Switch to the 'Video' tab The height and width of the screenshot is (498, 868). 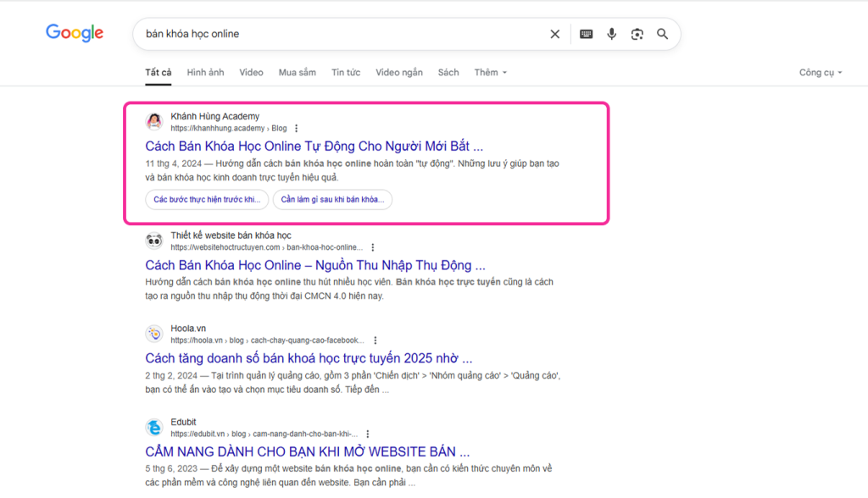point(251,73)
